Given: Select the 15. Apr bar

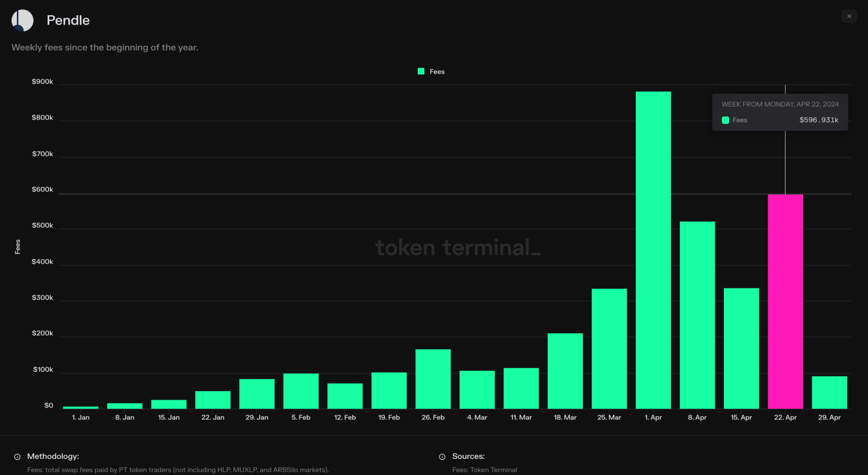Looking at the screenshot, I should point(741,349).
